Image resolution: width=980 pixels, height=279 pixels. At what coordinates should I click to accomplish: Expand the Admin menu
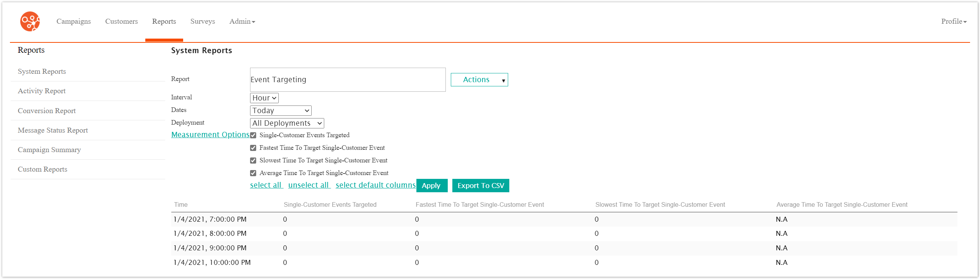pyautogui.click(x=242, y=21)
